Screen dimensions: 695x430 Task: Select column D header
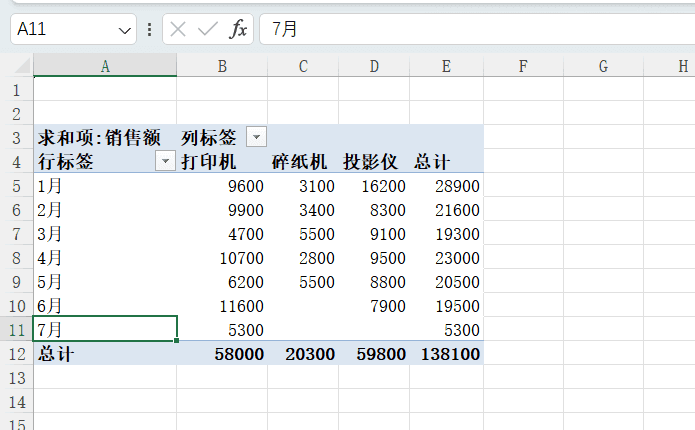pyautogui.click(x=374, y=66)
